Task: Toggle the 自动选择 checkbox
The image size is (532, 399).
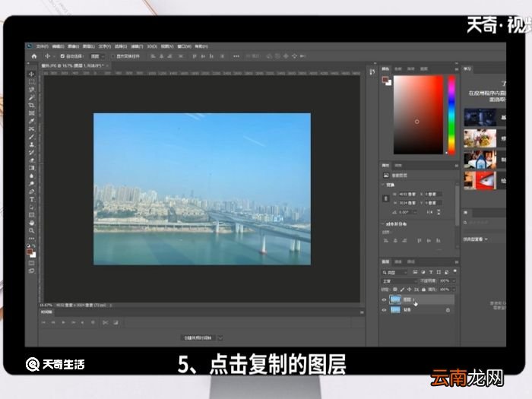Action: click(x=62, y=56)
